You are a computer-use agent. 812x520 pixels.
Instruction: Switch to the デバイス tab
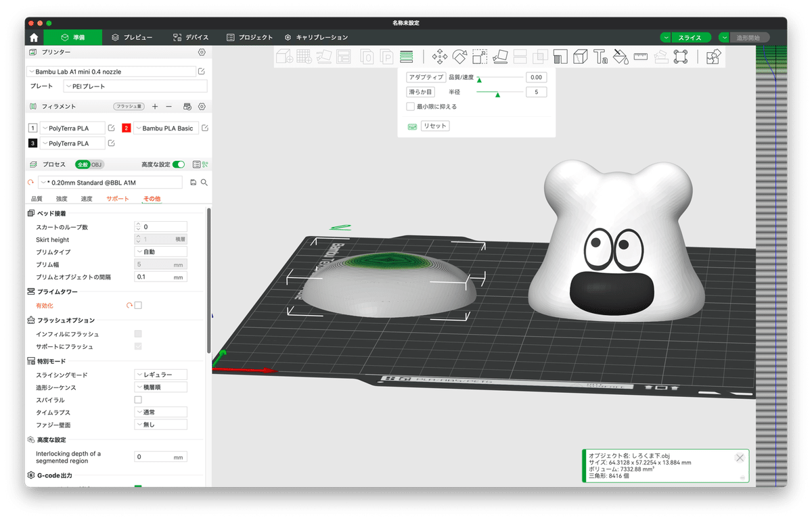coord(191,37)
